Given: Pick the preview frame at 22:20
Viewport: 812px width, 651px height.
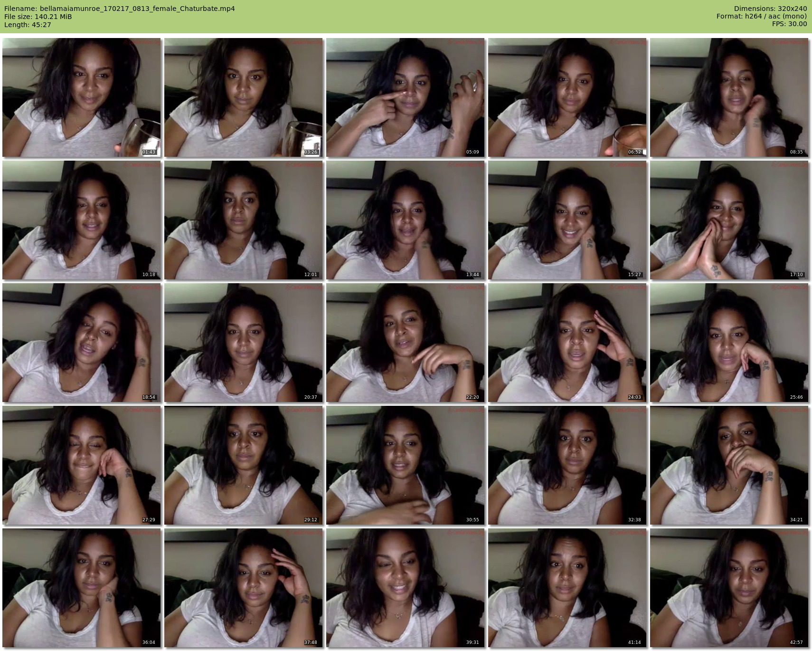Looking at the screenshot, I should click(406, 343).
